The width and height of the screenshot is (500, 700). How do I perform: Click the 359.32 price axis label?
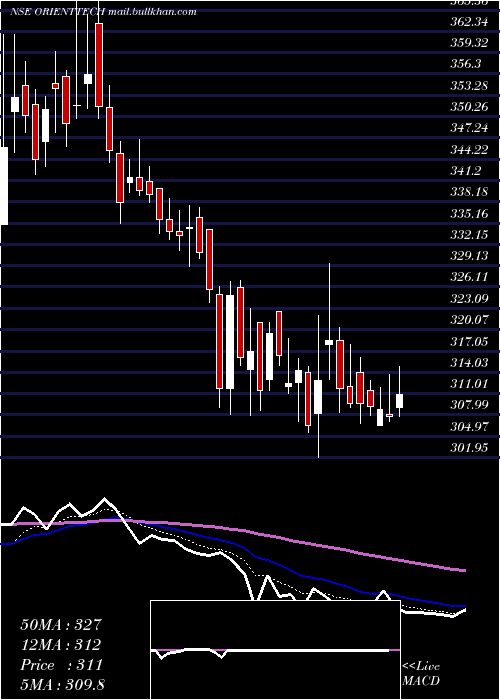469,42
